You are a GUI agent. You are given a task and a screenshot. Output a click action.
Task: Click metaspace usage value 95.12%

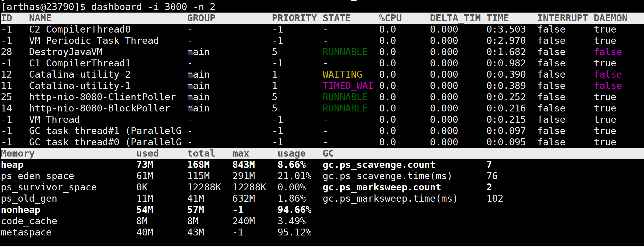pyautogui.click(x=294, y=232)
